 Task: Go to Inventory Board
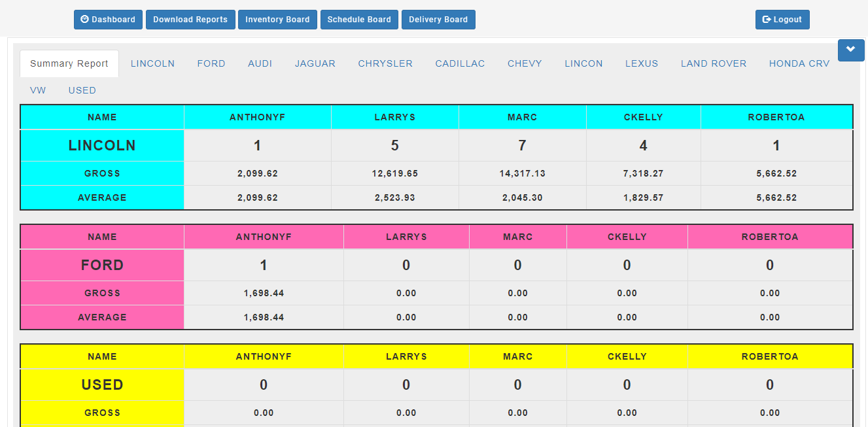(x=277, y=20)
